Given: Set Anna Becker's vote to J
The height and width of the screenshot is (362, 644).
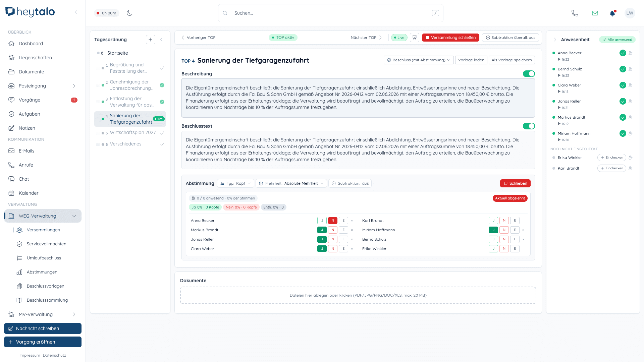Looking at the screenshot, I should click(x=322, y=221).
